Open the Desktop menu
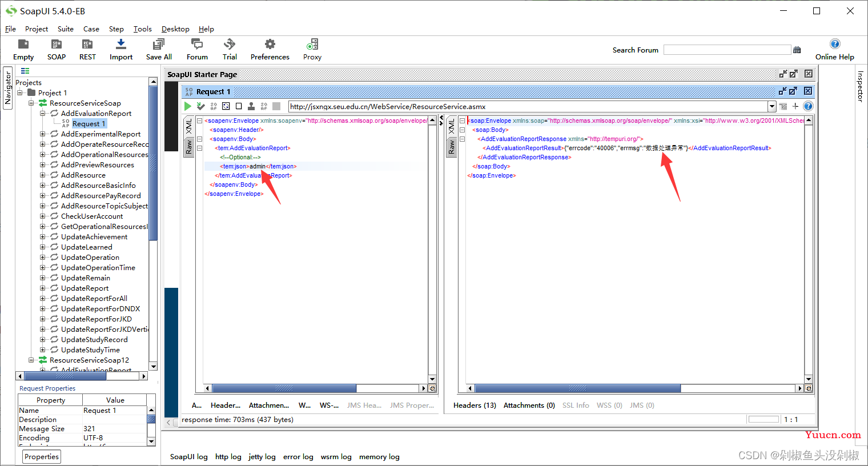 click(x=175, y=29)
